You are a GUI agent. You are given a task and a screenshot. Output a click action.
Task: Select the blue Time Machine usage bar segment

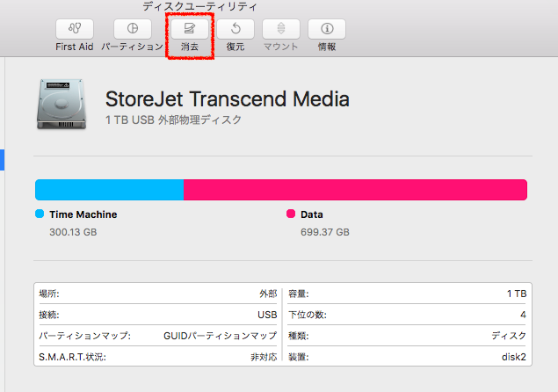109,190
